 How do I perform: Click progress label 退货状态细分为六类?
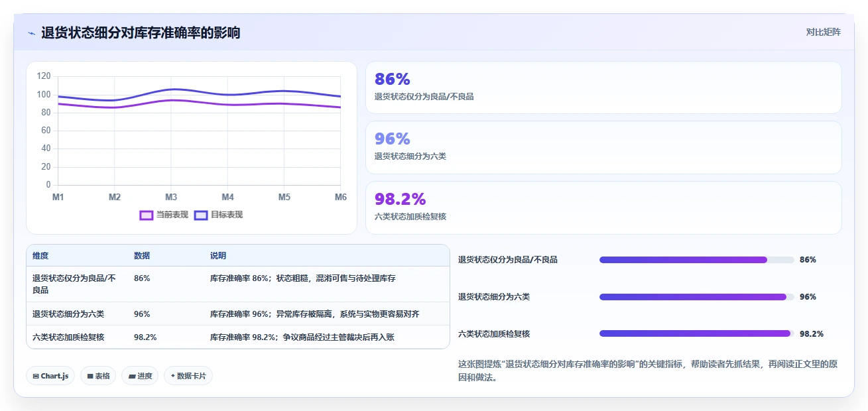pyautogui.click(x=494, y=297)
